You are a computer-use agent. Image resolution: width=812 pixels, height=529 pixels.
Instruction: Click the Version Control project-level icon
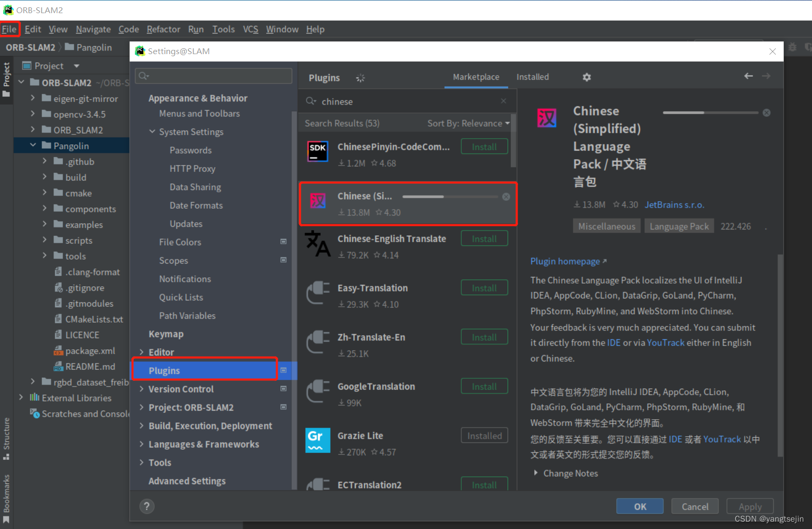point(283,389)
